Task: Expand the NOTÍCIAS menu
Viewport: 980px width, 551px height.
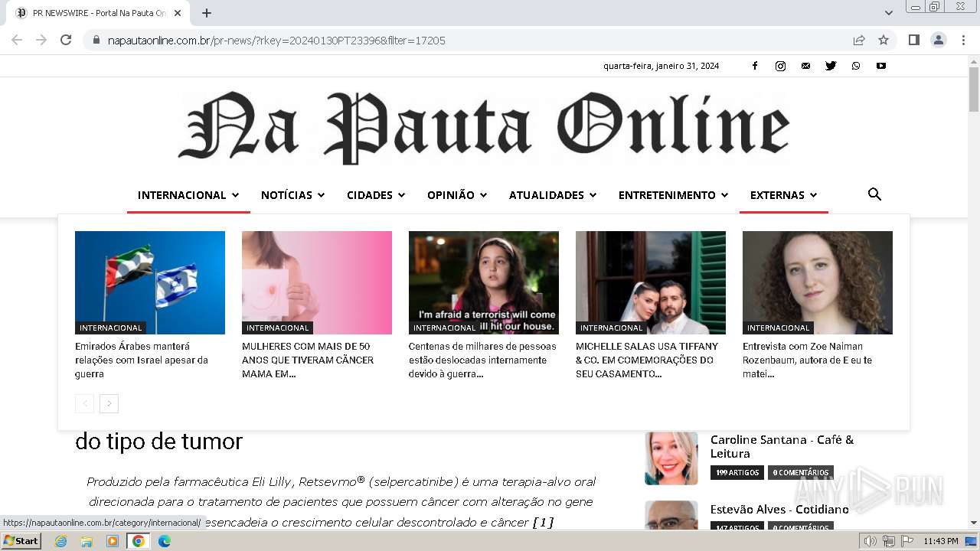Action: point(293,195)
